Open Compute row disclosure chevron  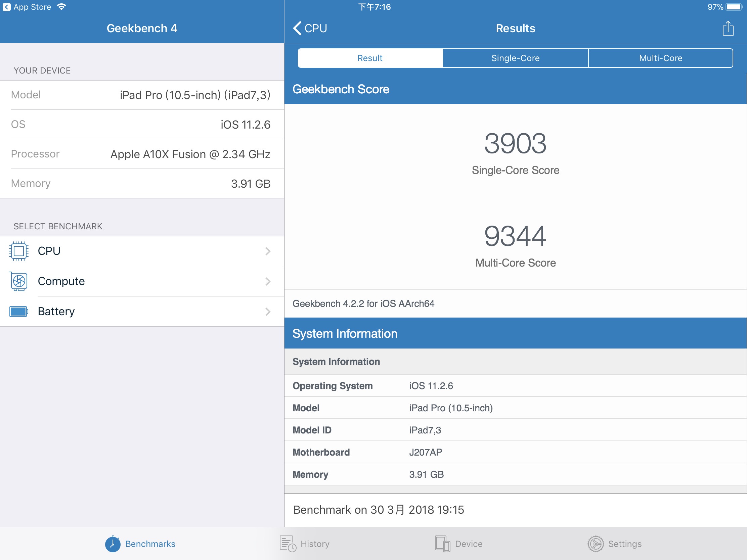point(268,281)
